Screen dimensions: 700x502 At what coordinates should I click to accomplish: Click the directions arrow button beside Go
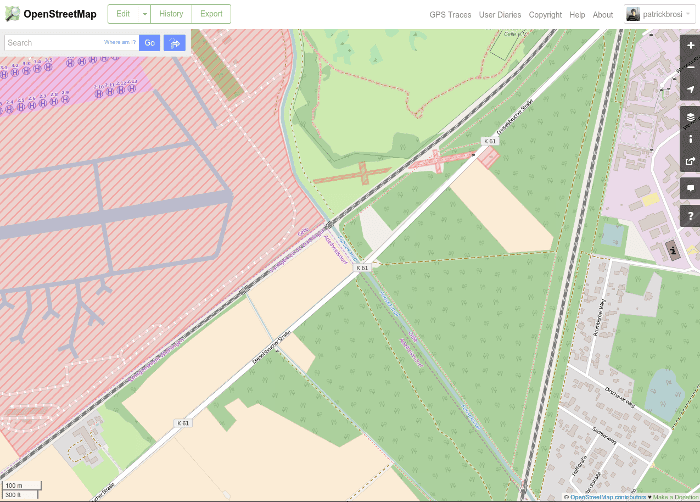(175, 43)
